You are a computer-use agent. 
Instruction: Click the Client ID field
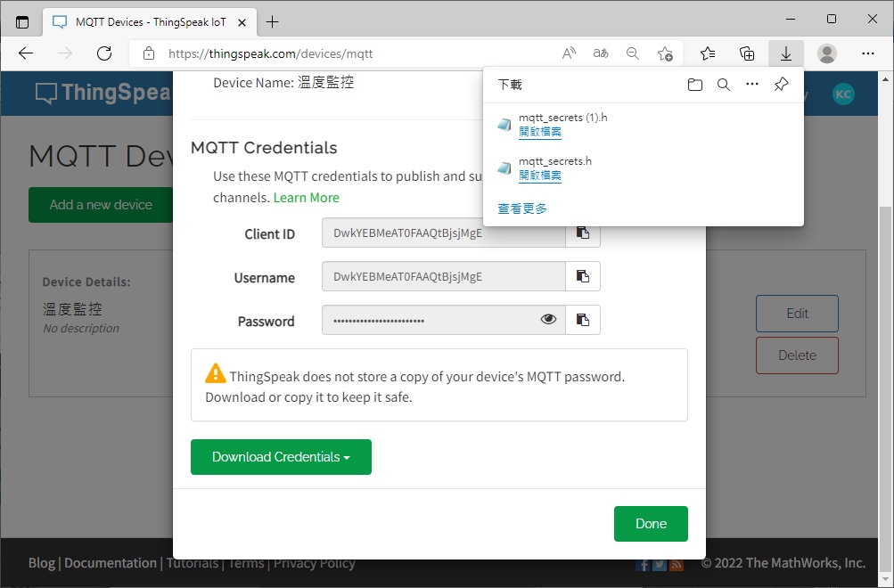click(x=444, y=233)
